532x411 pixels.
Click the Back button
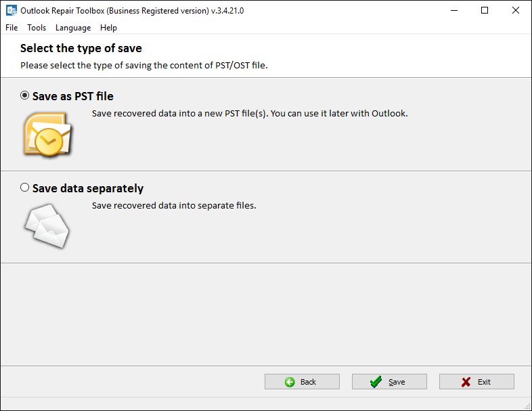pos(302,382)
